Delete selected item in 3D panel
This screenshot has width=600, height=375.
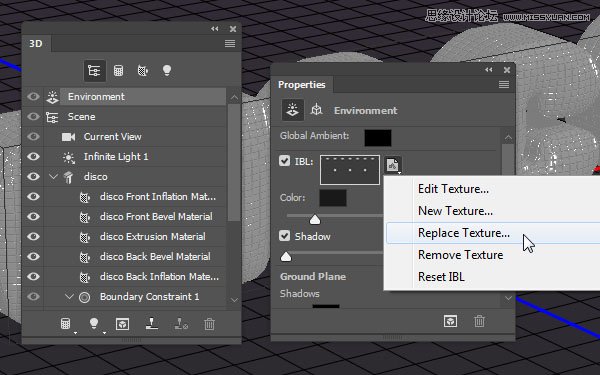coord(209,324)
